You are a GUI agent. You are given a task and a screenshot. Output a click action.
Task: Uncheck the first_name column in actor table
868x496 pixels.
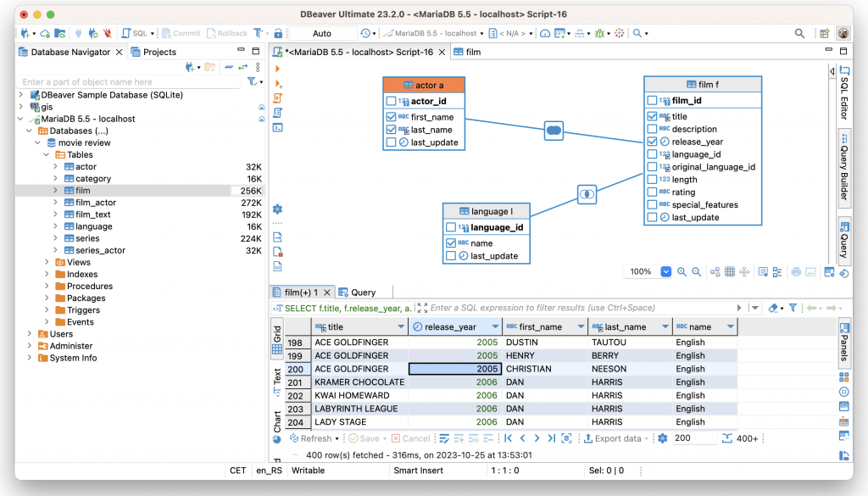pos(391,117)
